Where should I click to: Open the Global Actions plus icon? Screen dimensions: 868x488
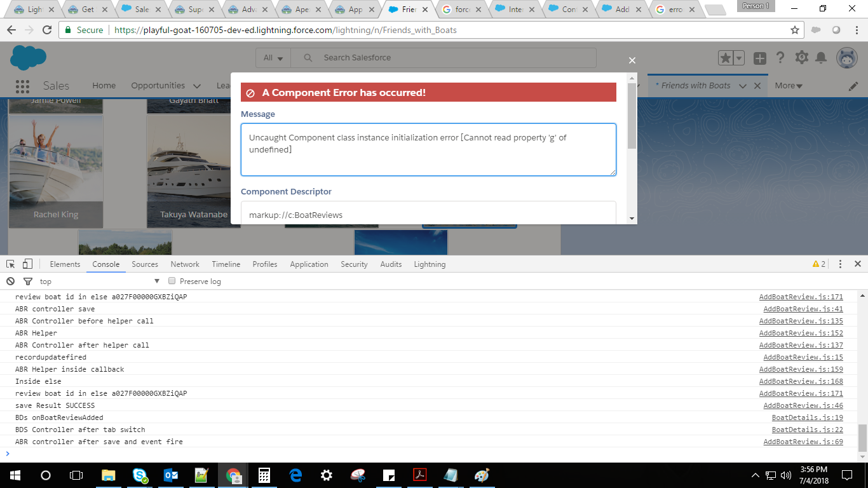[760, 58]
